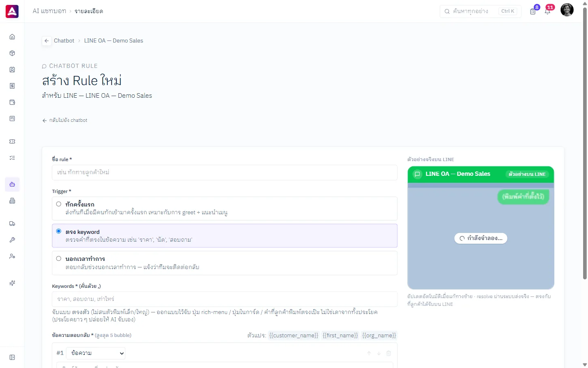
Task: Open the dollar invoice sidebar icon
Action: (12, 86)
